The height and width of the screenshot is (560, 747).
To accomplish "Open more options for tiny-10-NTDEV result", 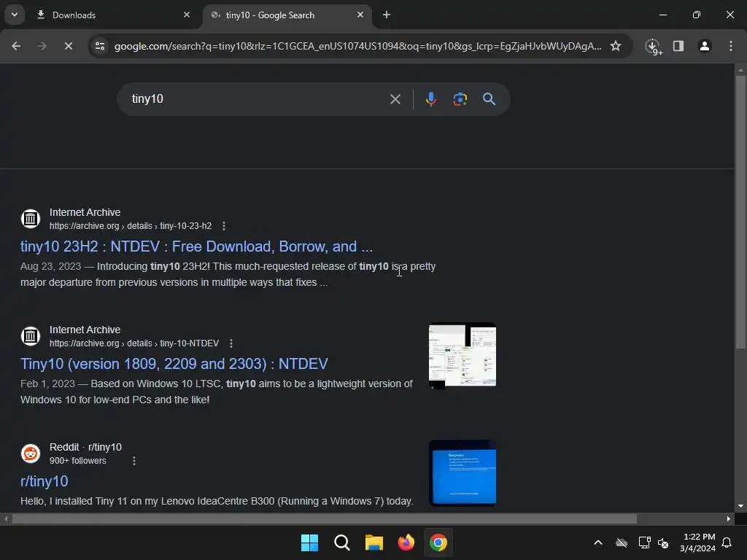I will click(x=231, y=343).
